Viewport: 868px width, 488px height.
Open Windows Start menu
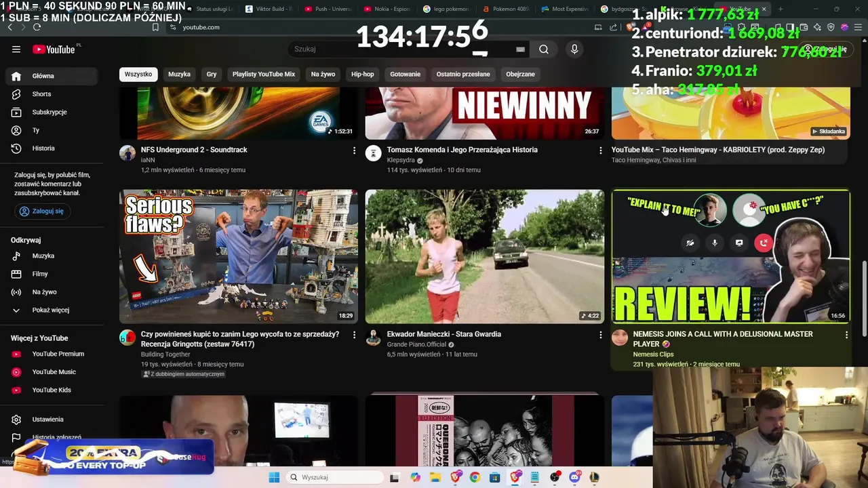tap(274, 477)
